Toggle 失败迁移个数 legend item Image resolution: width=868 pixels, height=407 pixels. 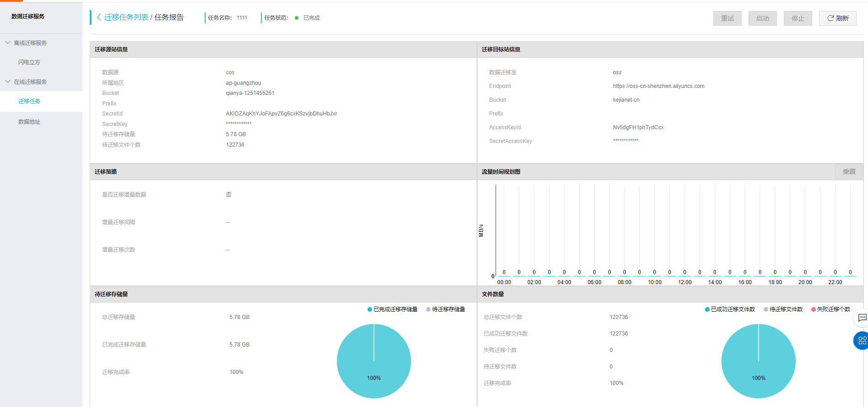pyautogui.click(x=830, y=309)
